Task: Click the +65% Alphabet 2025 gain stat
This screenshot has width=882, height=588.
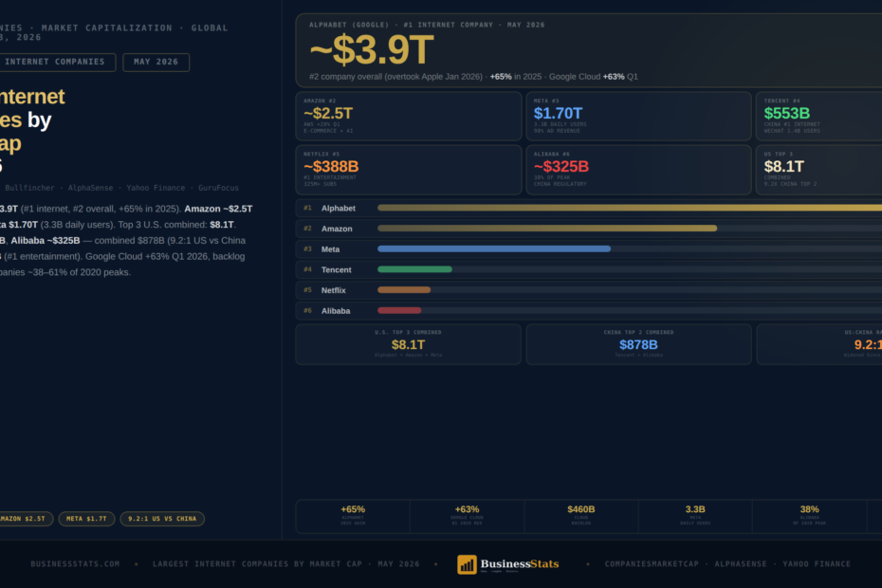Action: tap(353, 516)
